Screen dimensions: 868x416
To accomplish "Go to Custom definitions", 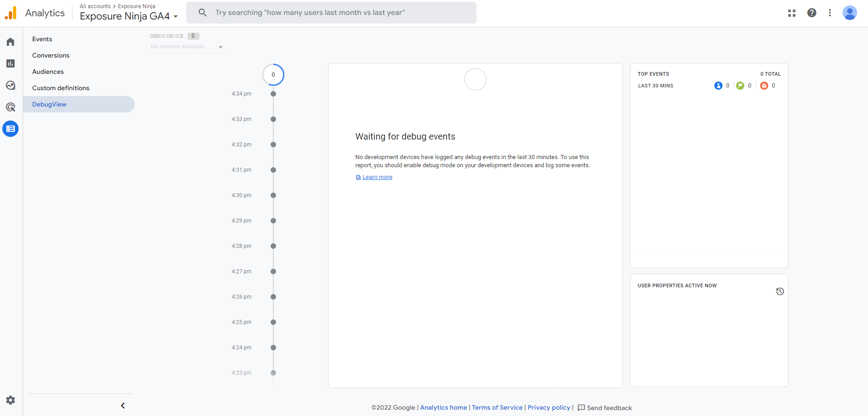I will (61, 88).
